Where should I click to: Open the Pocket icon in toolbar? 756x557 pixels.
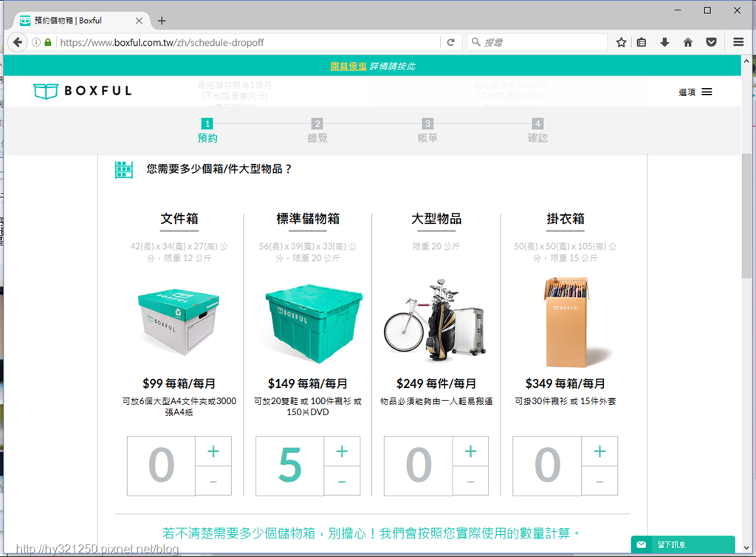point(711,42)
